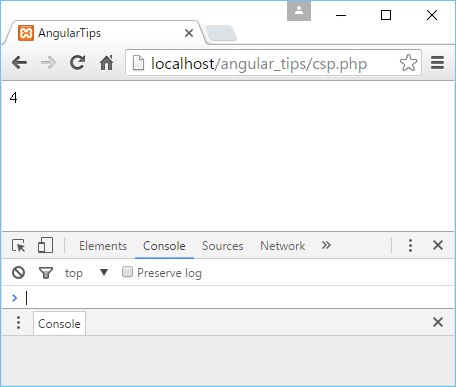
Task: Clear the console log
Action: (18, 272)
